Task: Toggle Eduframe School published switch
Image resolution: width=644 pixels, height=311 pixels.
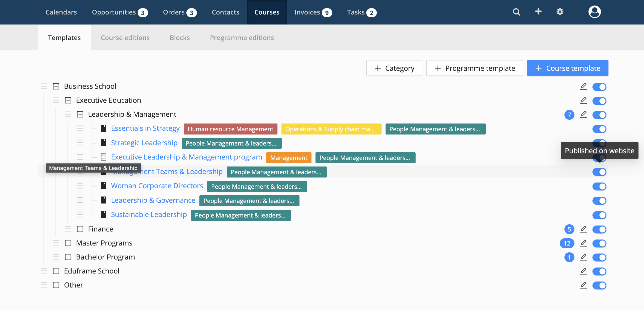Action: (599, 271)
